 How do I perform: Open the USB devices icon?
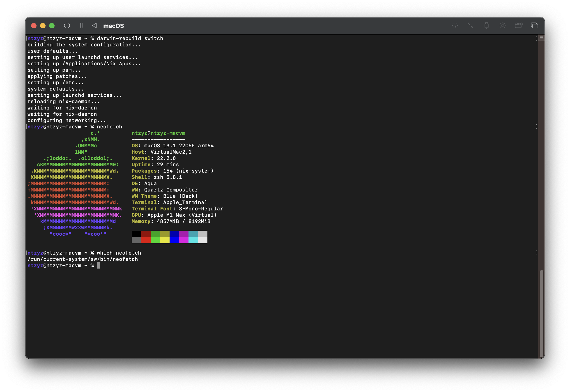pos(486,25)
